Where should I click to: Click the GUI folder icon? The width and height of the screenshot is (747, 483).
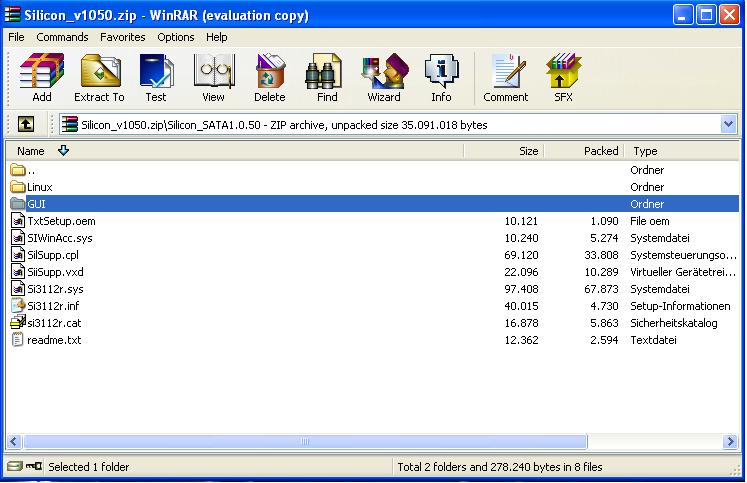(18, 203)
